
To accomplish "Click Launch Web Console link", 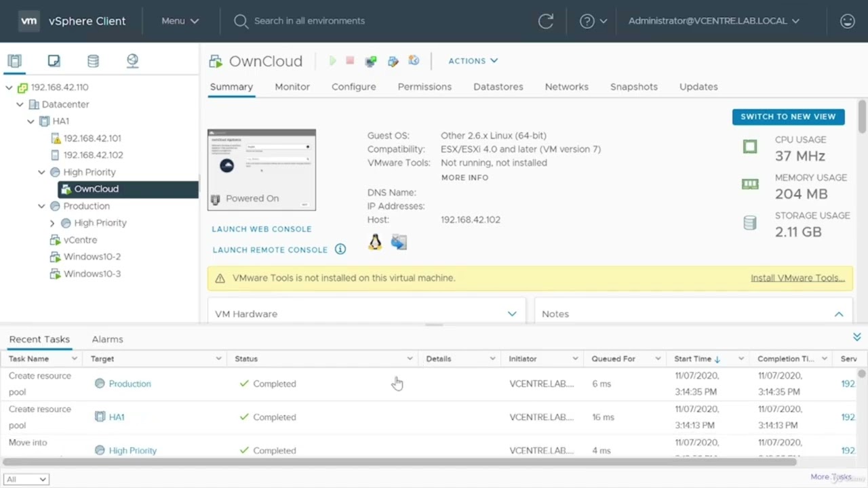I will (262, 229).
